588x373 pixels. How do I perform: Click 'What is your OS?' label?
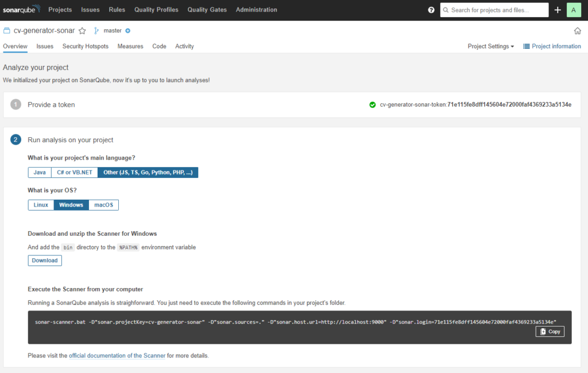click(52, 191)
